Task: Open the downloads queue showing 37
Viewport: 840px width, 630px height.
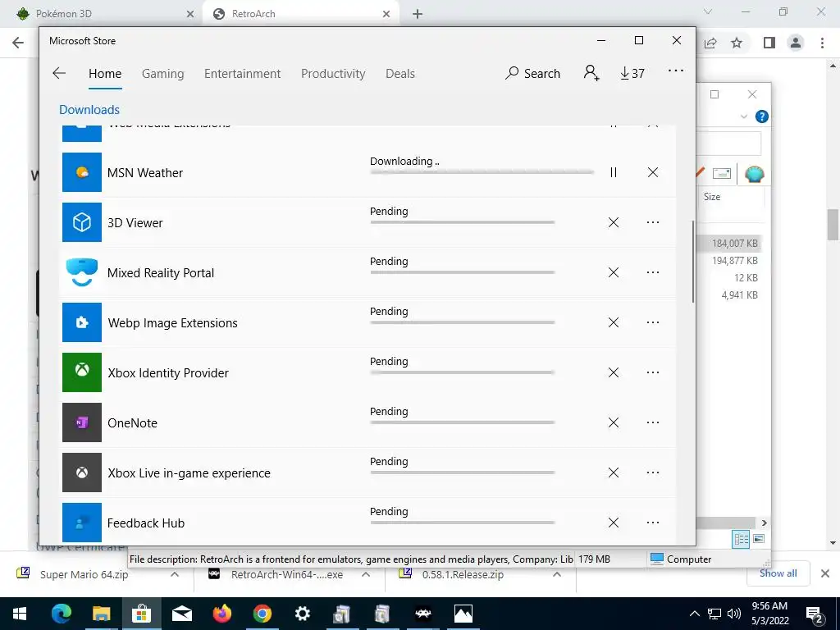Action: click(x=632, y=73)
